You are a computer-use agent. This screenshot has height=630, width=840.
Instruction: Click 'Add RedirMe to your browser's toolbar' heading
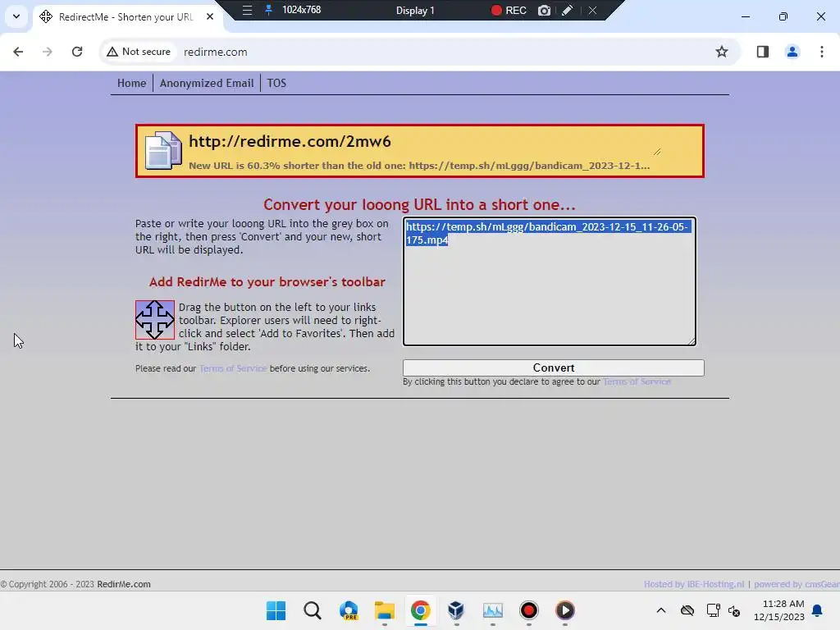267,282
